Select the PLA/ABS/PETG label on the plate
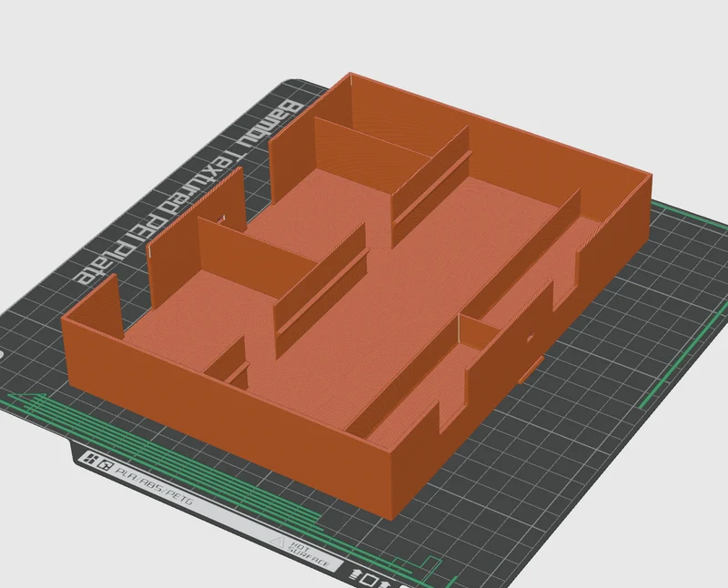Image resolution: width=728 pixels, height=588 pixels. pos(154,486)
